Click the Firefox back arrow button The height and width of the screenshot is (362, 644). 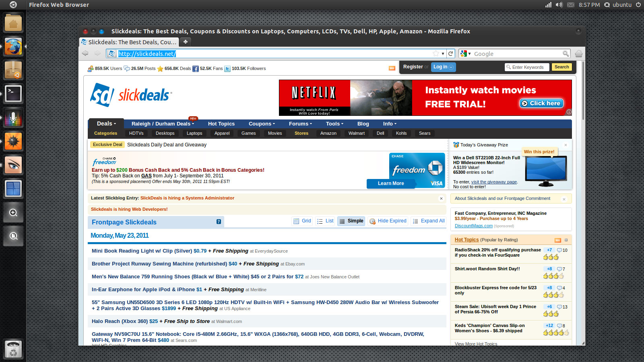tap(85, 53)
